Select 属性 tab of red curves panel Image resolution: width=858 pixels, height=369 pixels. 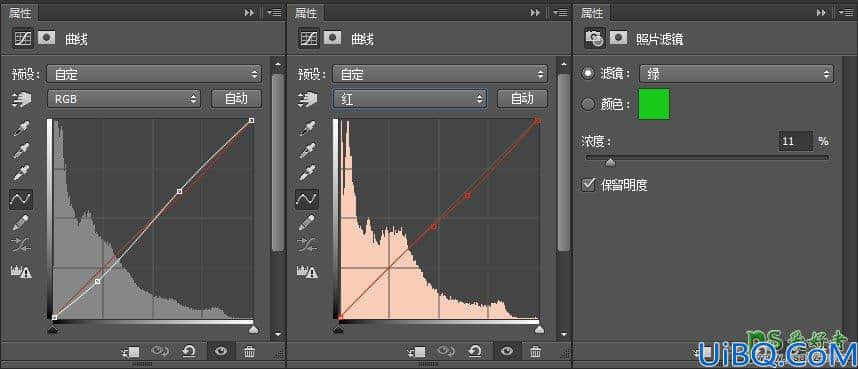coord(306,13)
